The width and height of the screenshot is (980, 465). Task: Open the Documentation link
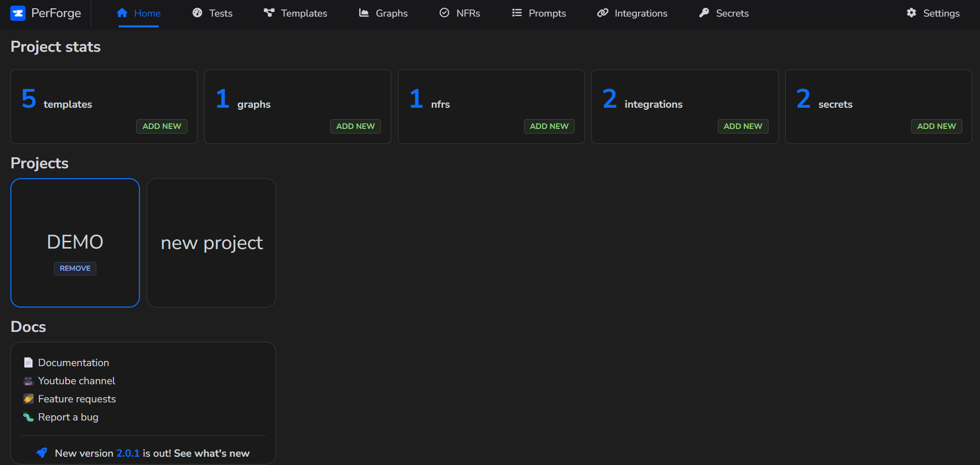tap(74, 362)
